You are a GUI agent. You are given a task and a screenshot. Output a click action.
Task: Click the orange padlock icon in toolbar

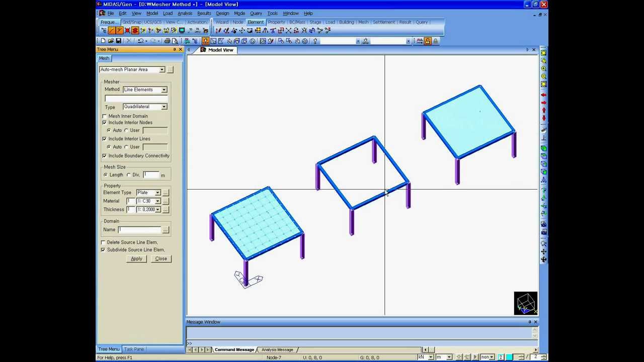(x=428, y=41)
